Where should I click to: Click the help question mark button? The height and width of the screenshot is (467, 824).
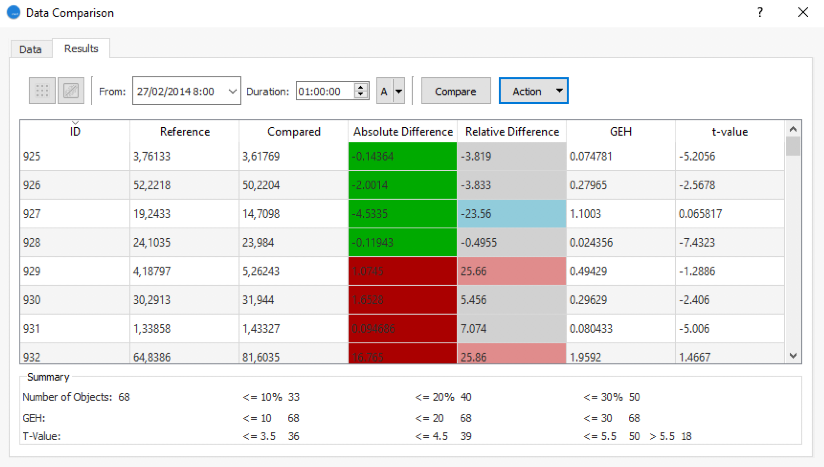click(760, 13)
